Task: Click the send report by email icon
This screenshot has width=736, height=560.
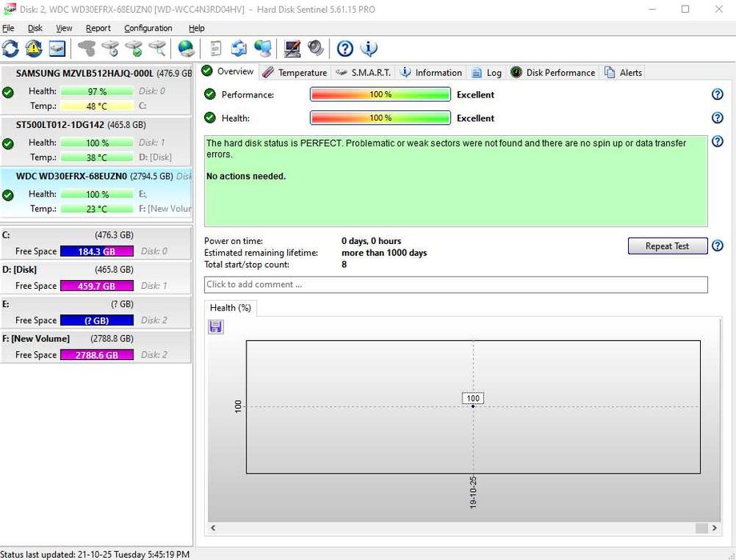Action: coord(239,48)
